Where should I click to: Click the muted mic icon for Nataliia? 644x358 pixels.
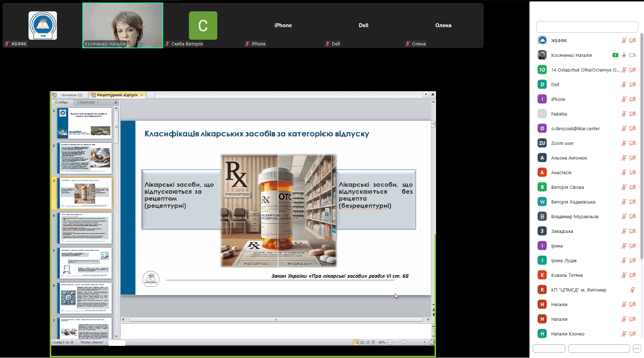624,114
